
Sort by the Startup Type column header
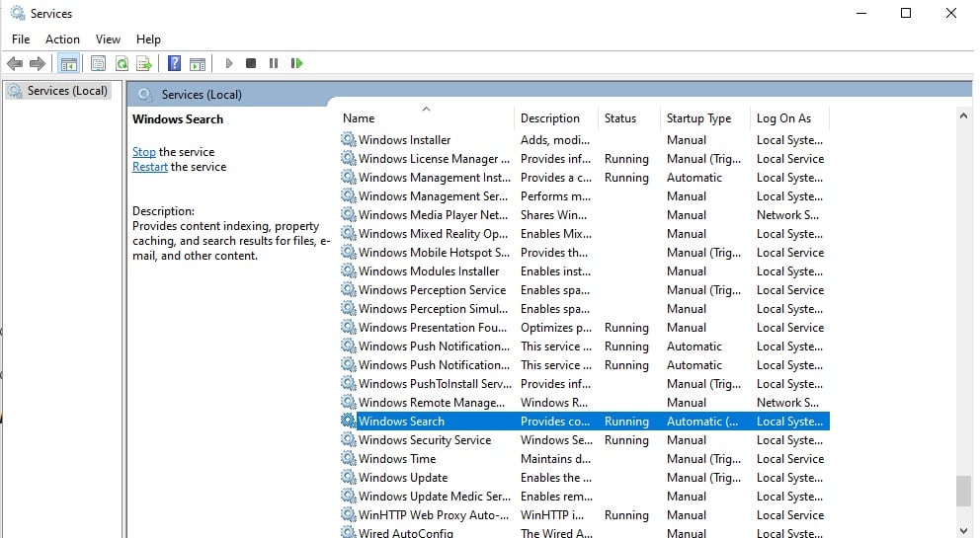(705, 118)
